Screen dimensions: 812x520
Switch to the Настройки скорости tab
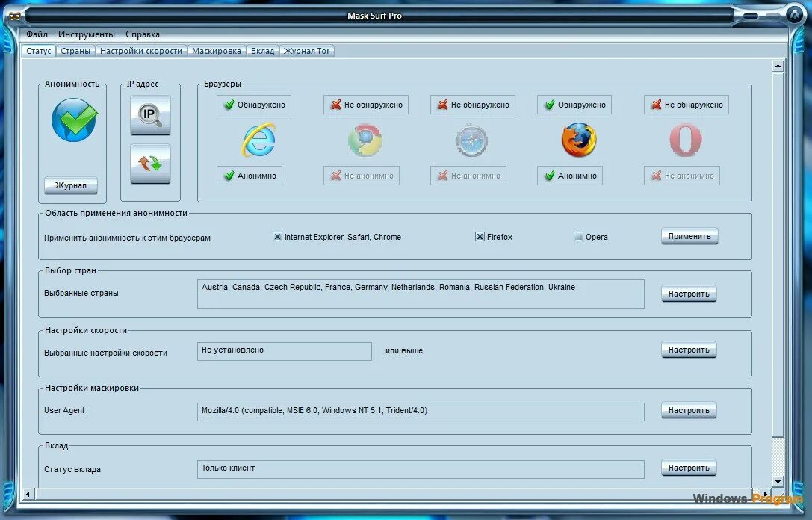pos(141,51)
